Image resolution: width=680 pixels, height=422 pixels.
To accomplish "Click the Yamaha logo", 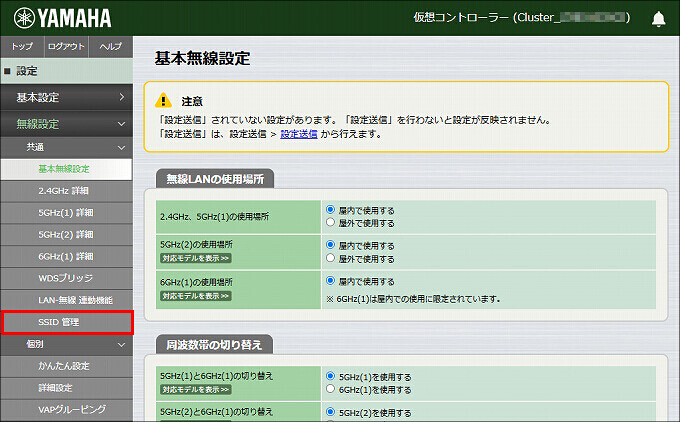I will pyautogui.click(x=62, y=18).
